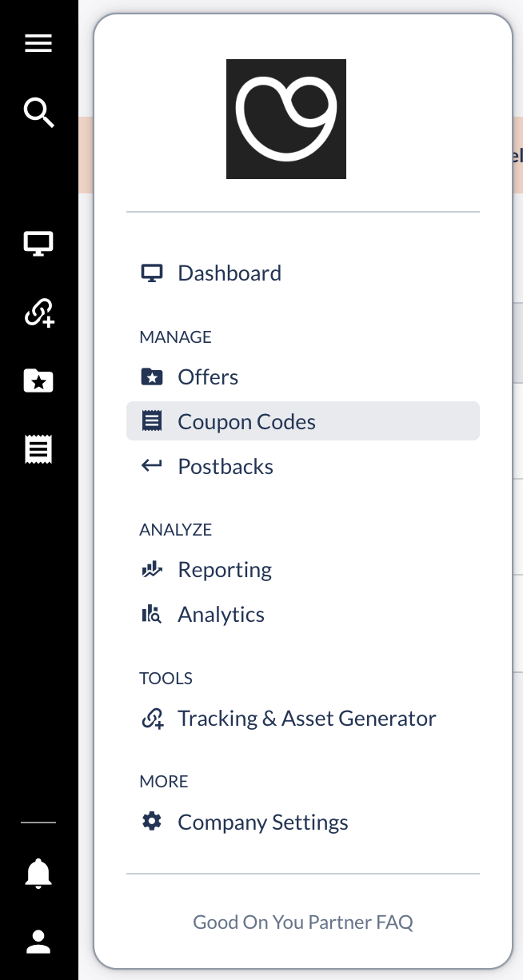Select Offers under Manage

coord(208,377)
